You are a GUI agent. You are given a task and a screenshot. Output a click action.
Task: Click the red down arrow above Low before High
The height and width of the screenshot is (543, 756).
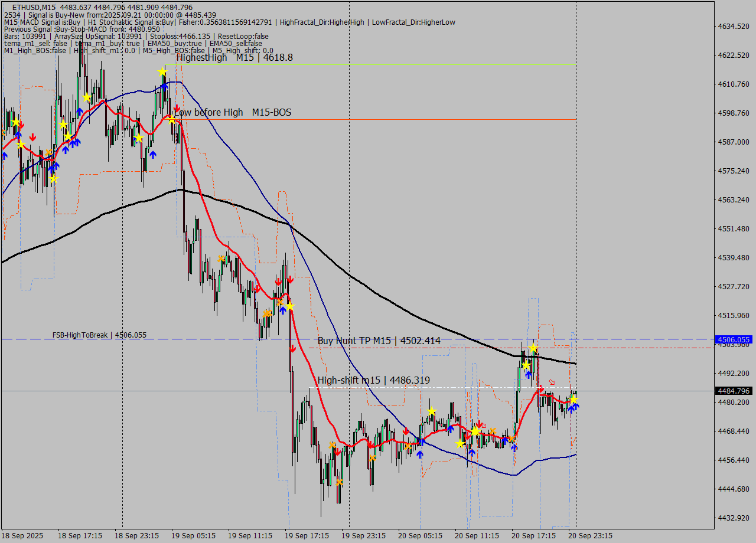click(x=177, y=109)
